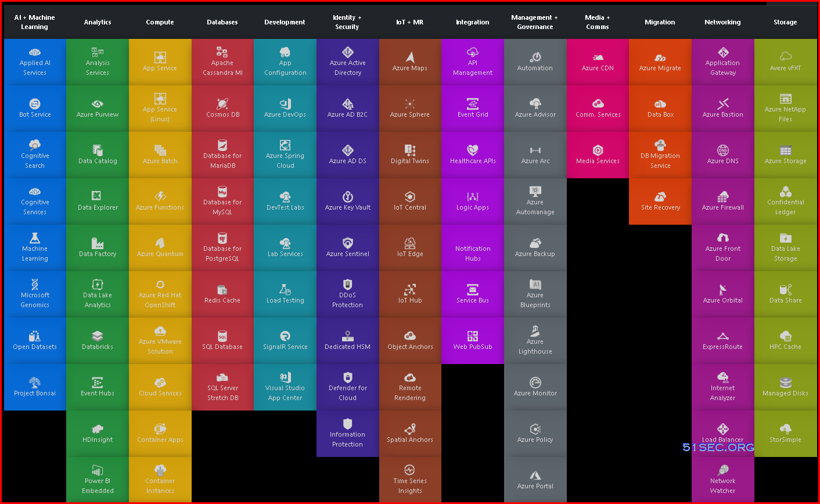The height and width of the screenshot is (504, 820).
Task: Open the Defender for Cloud tile
Action: [348, 387]
